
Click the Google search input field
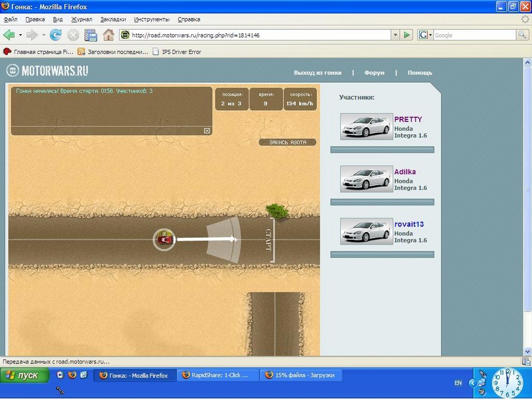coord(475,35)
